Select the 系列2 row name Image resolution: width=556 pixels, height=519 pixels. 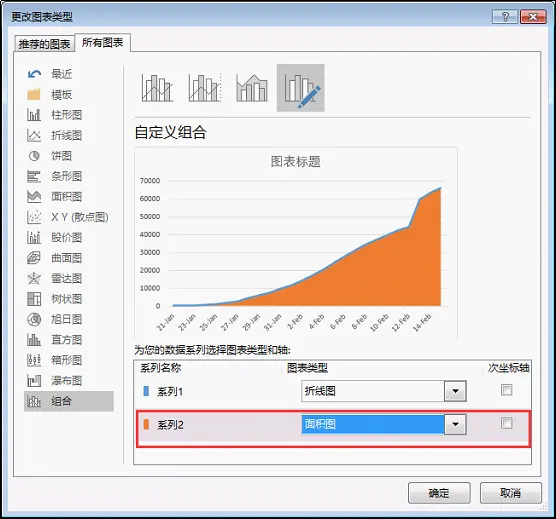tap(170, 425)
